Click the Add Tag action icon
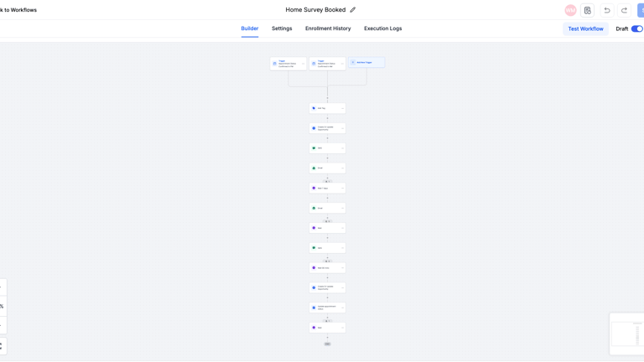 point(314,108)
